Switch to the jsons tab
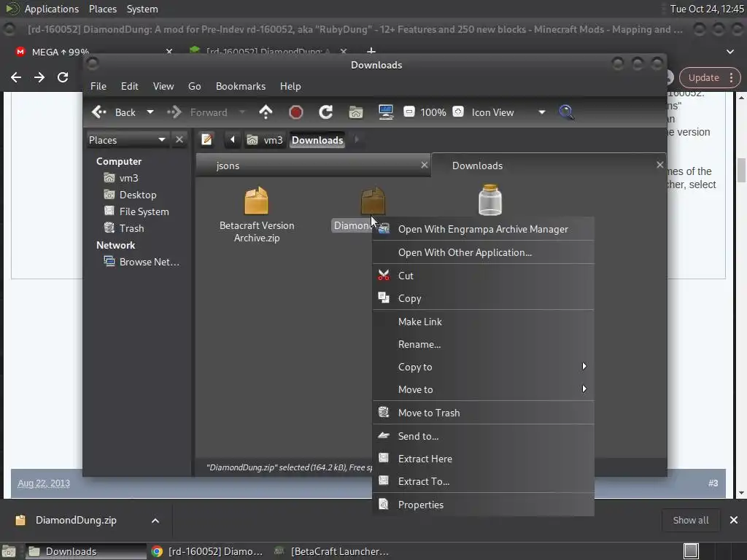 pyautogui.click(x=314, y=166)
